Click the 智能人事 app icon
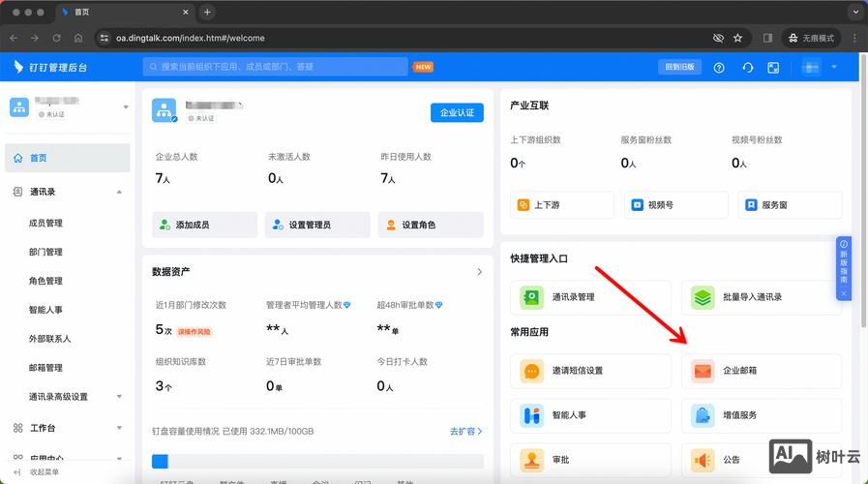Viewport: 868px width, 484px height. pos(532,415)
